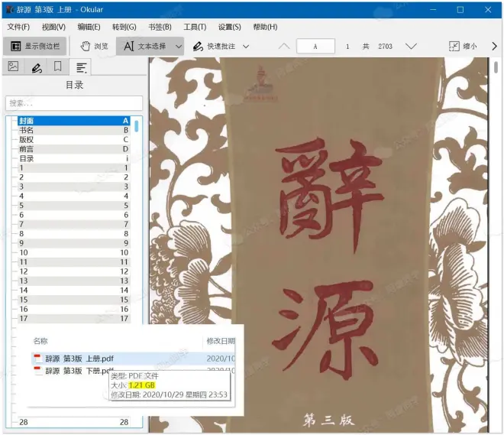Go to previous page with up chevron
The height and width of the screenshot is (435, 504).
[x=284, y=47]
